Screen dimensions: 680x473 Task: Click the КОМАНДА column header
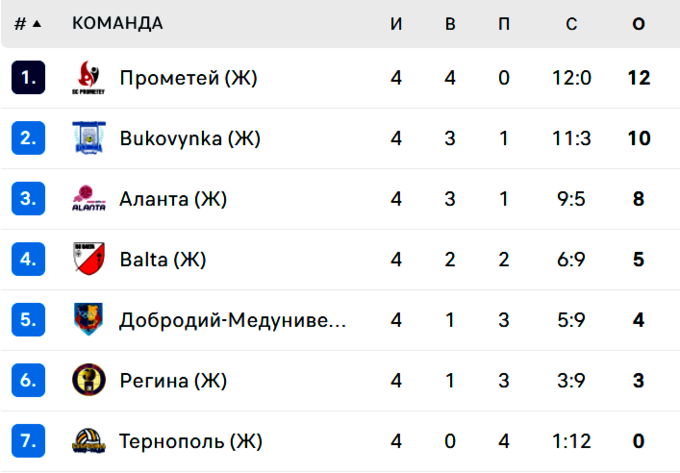[118, 24]
